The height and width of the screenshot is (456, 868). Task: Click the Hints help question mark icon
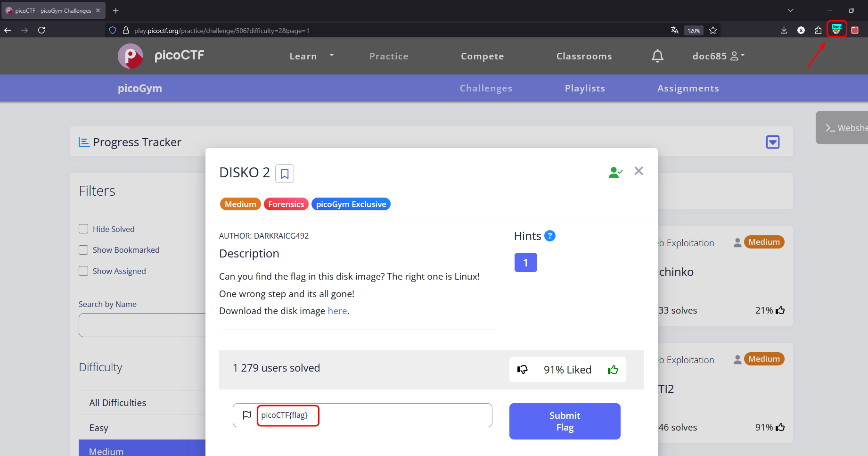549,236
